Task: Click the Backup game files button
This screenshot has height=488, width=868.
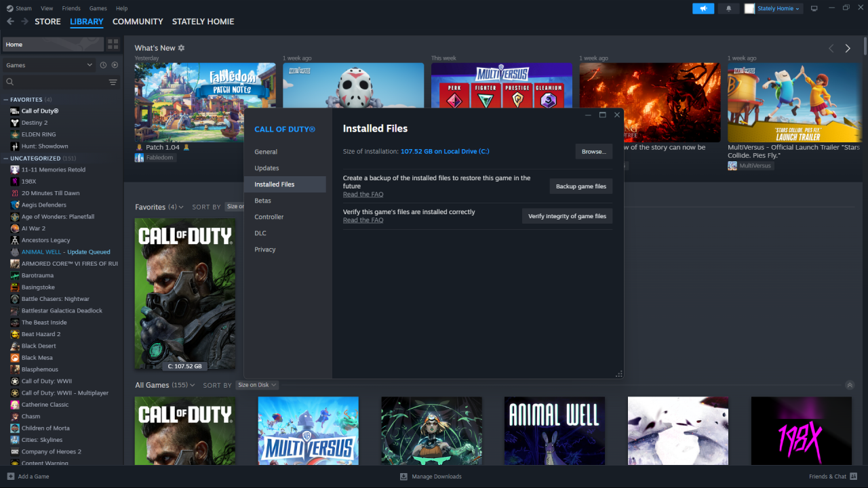Action: (x=580, y=186)
